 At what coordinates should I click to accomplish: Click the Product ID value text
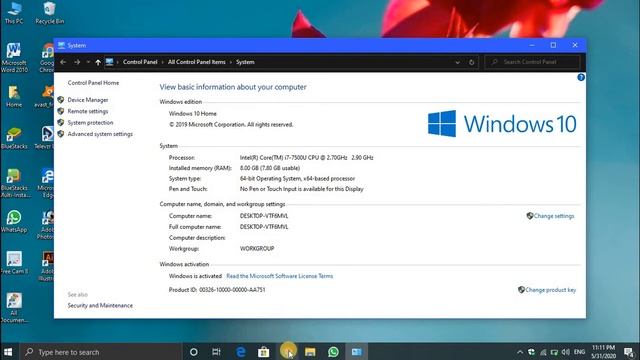[232, 290]
